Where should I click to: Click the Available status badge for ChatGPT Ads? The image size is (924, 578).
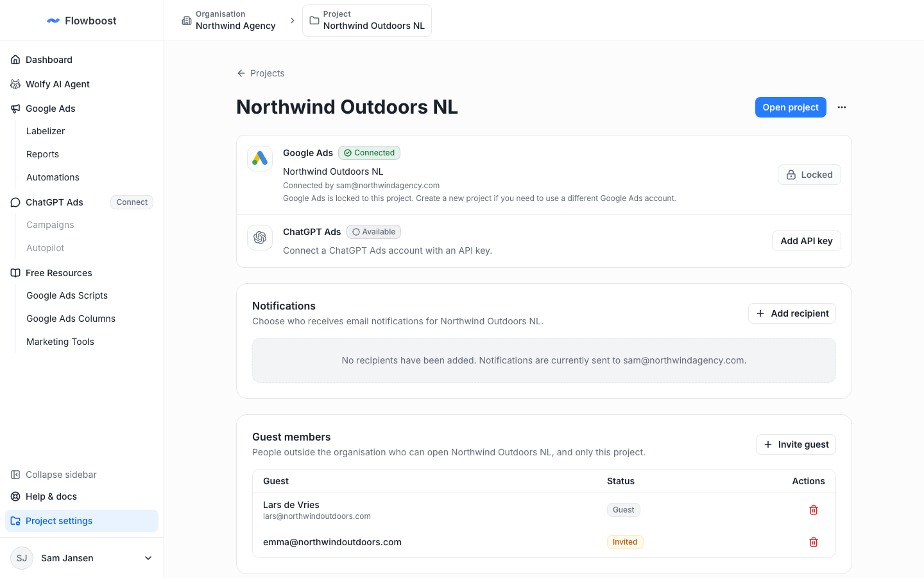tap(373, 232)
